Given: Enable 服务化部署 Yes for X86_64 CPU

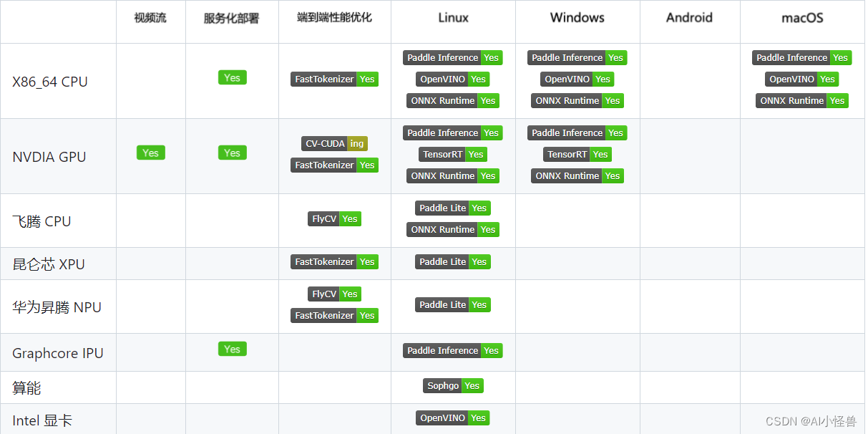Looking at the screenshot, I should click(x=232, y=77).
